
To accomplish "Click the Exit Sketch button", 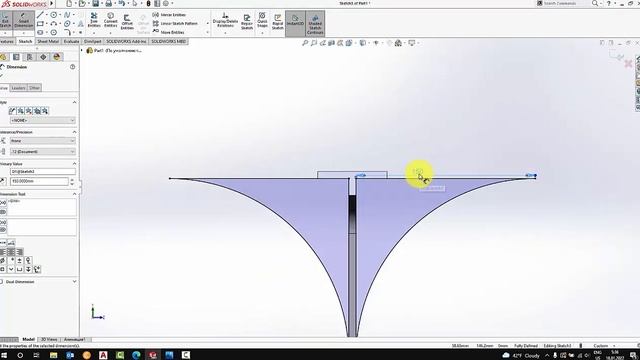I will 5,20.
